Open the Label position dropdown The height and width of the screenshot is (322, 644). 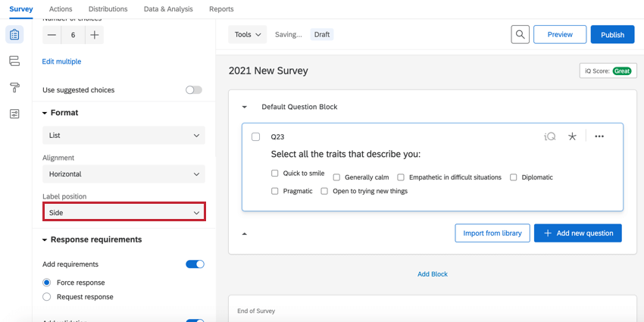pyautogui.click(x=123, y=213)
